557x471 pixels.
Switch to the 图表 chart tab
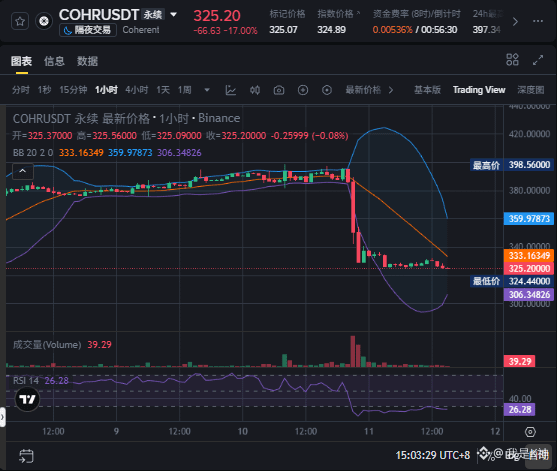(21, 61)
